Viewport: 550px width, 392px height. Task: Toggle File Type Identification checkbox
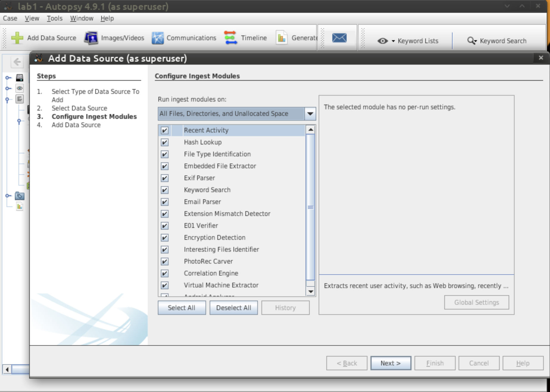point(164,154)
